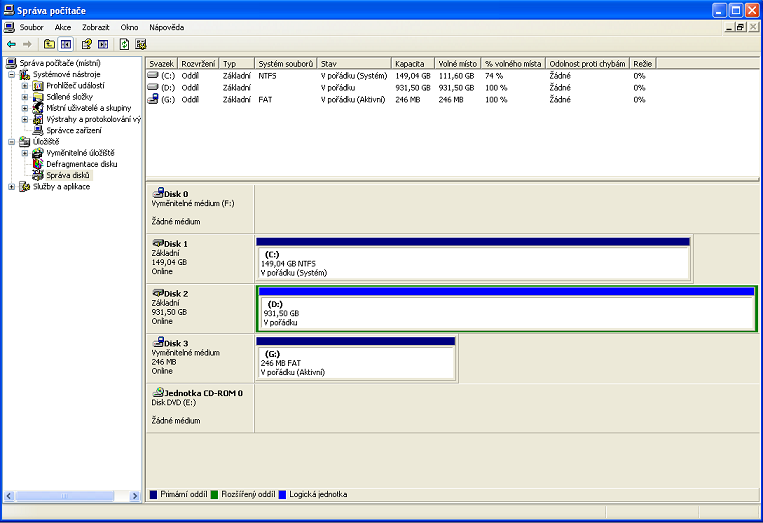
Task: Click the Systém souborů column header
Action: pos(285,63)
